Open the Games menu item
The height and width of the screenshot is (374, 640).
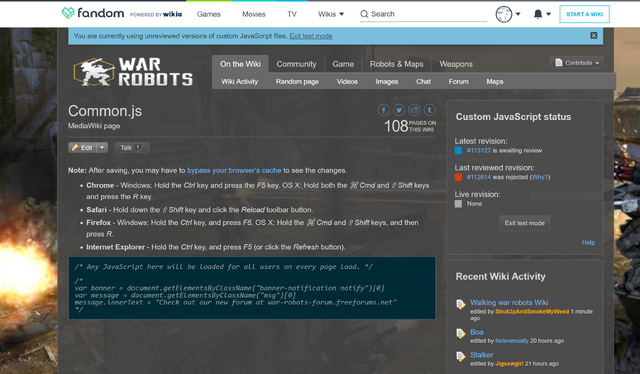tap(209, 14)
